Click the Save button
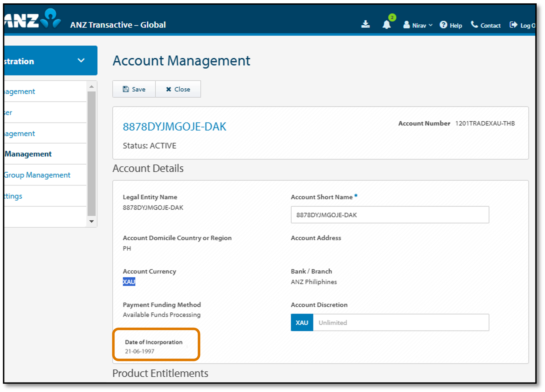Image resolution: width=545 pixels, height=392 pixels. [134, 89]
